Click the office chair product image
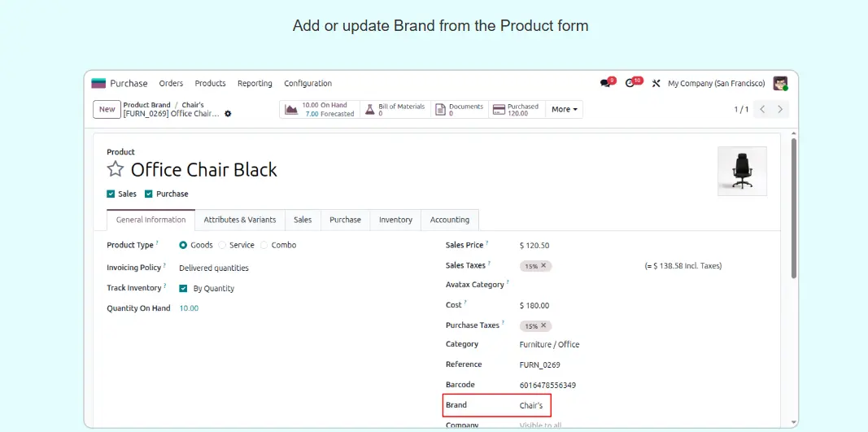The width and height of the screenshot is (868, 432). click(741, 171)
